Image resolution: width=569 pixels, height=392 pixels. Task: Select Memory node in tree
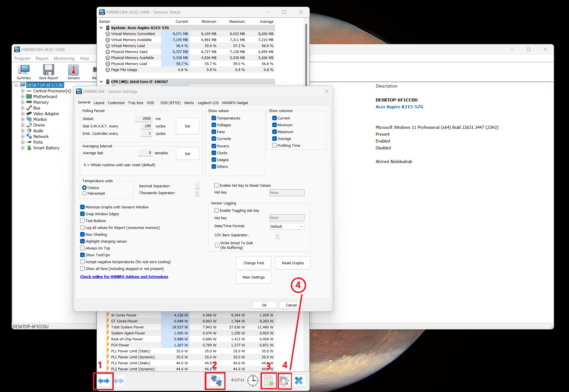(41, 102)
